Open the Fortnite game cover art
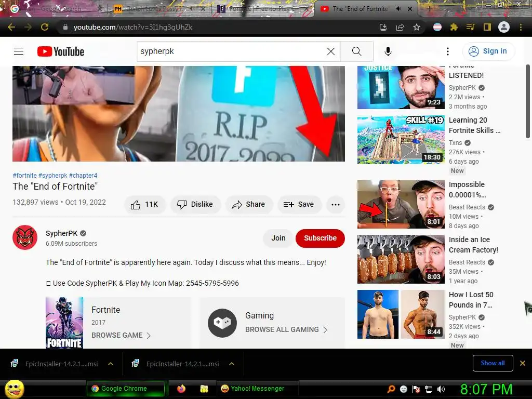The width and height of the screenshot is (532, 399). [64, 323]
